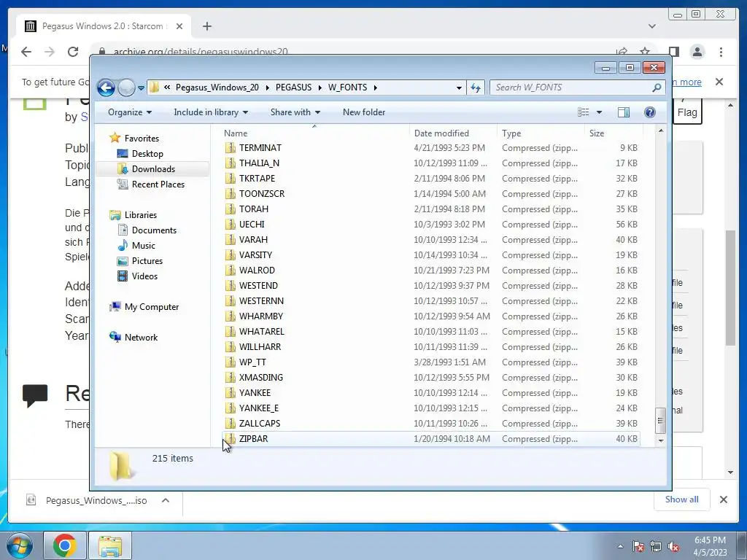Click the file list scroll up arrow
Image resolution: width=747 pixels, height=560 pixels.
(660, 131)
